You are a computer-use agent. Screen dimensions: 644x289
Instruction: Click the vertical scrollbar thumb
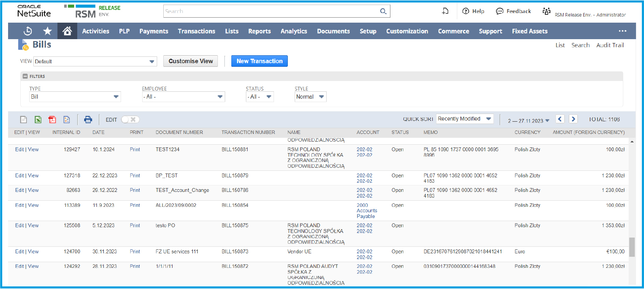point(632,247)
